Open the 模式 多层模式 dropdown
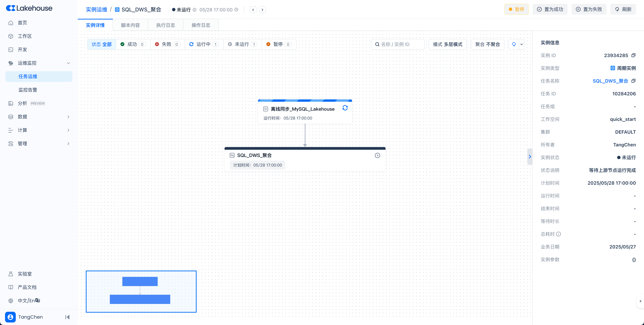The height and width of the screenshot is (325, 644). tap(447, 44)
